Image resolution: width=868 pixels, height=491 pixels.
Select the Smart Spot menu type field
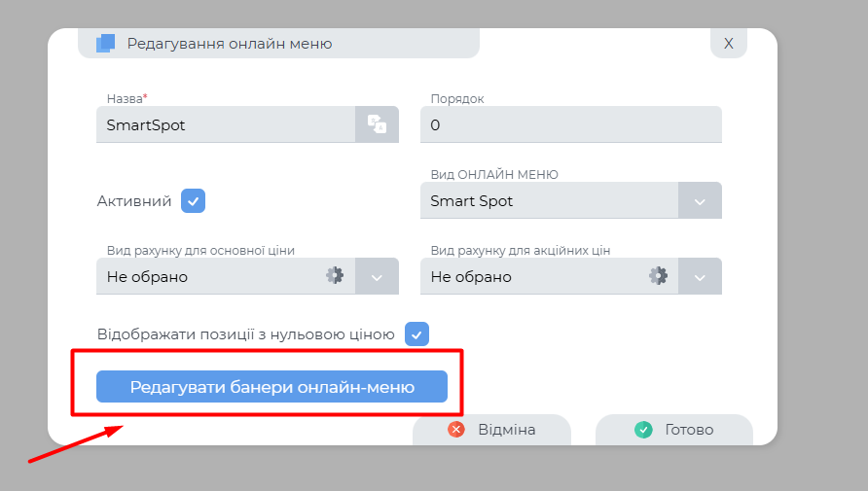point(550,201)
